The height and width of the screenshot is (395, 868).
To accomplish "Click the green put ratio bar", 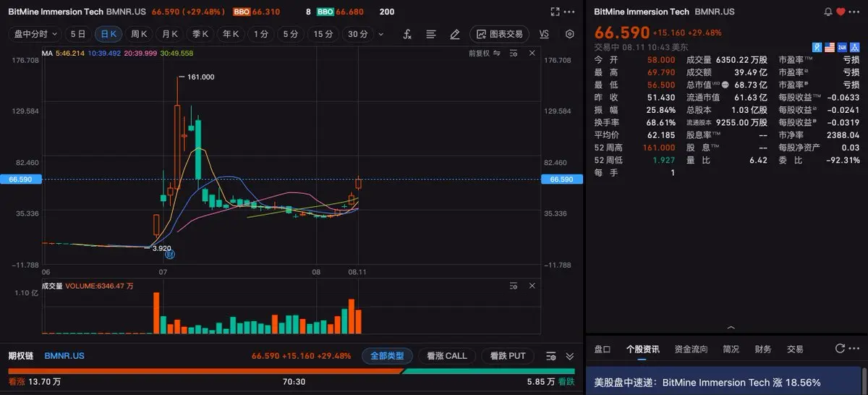I will pyautogui.click(x=488, y=371).
